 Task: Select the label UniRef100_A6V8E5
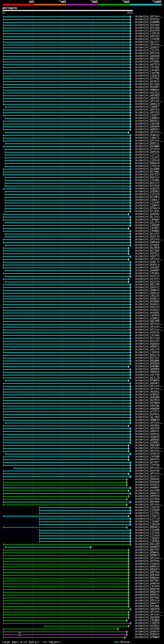tap(147, 95)
